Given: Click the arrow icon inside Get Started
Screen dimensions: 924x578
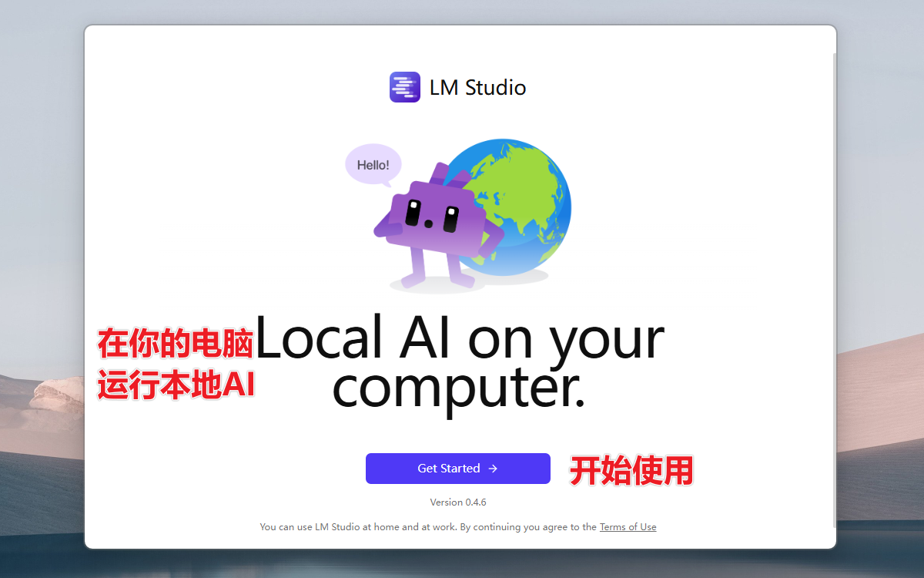Looking at the screenshot, I should coord(493,469).
